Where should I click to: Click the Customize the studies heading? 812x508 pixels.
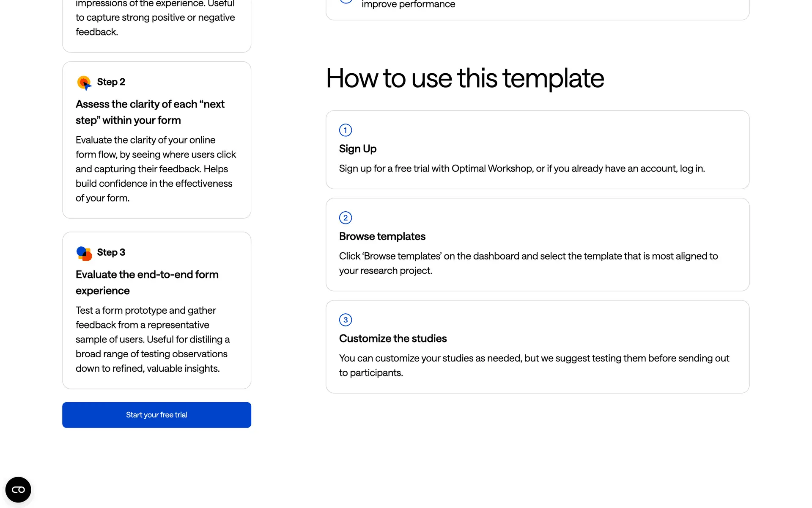click(392, 339)
